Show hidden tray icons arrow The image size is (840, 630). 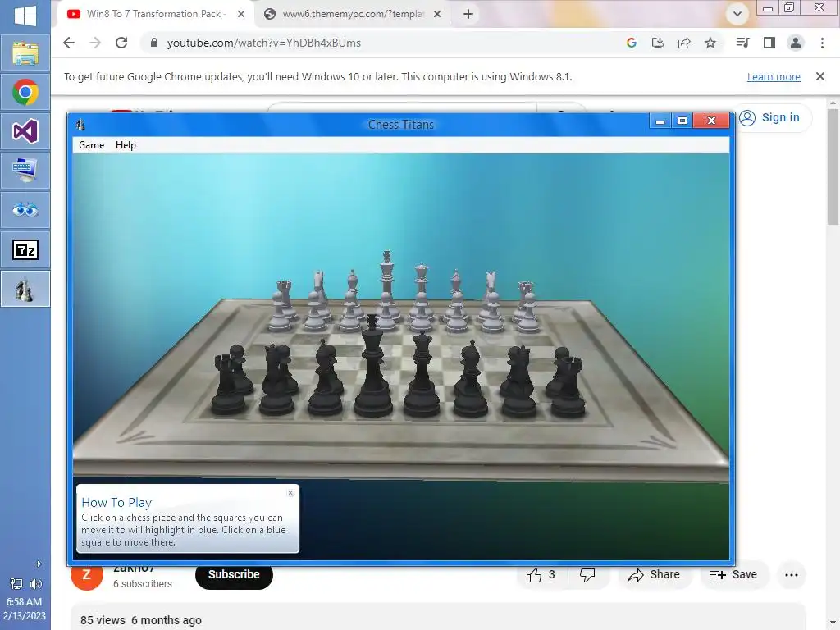point(39,564)
